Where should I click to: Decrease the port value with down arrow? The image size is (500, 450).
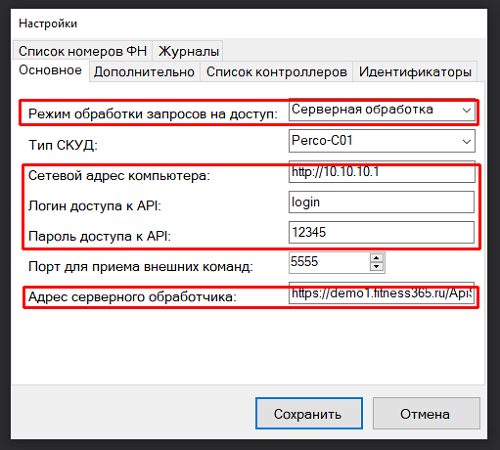pos(377,267)
